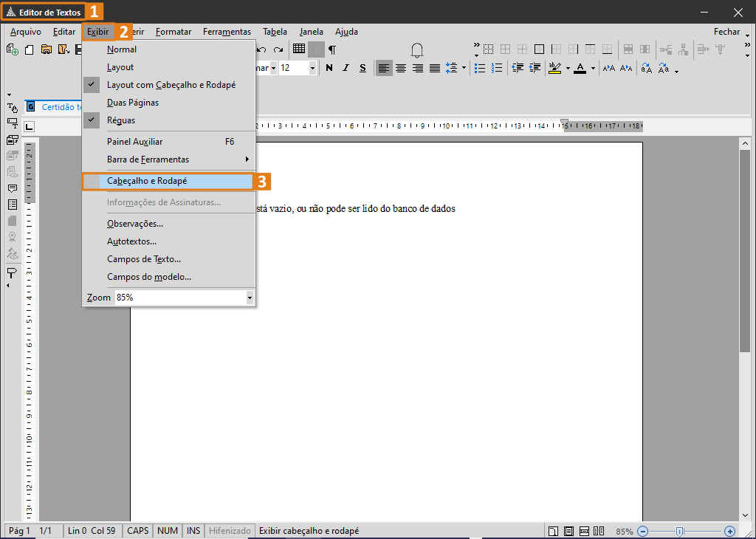Center align the text
The image size is (756, 539).
(401, 68)
